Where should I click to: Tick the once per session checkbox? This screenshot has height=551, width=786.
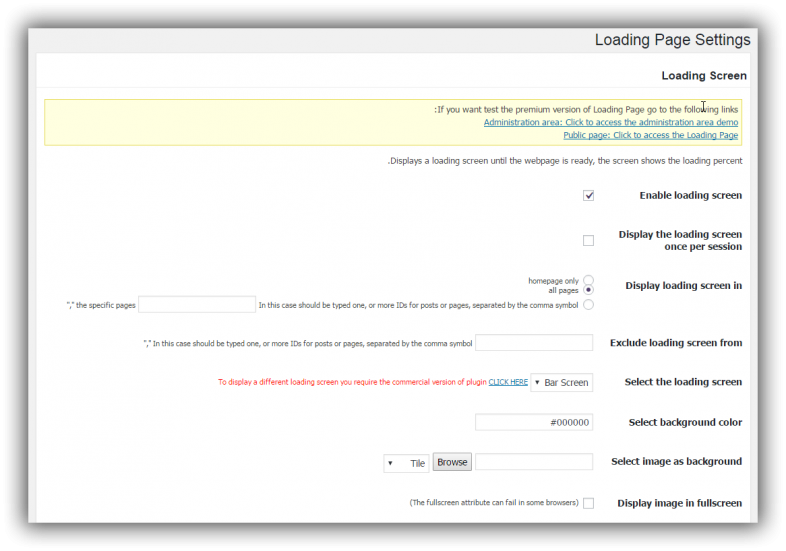tap(588, 241)
